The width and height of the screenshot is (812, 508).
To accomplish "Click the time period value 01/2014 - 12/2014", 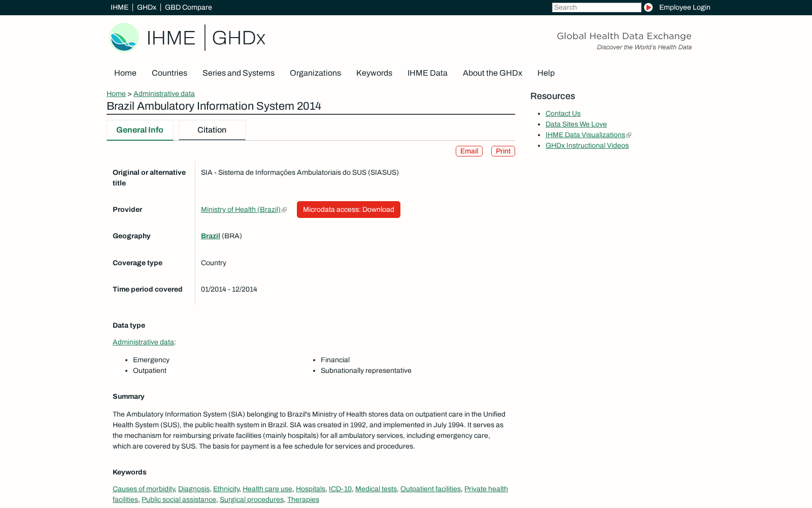I will (229, 289).
